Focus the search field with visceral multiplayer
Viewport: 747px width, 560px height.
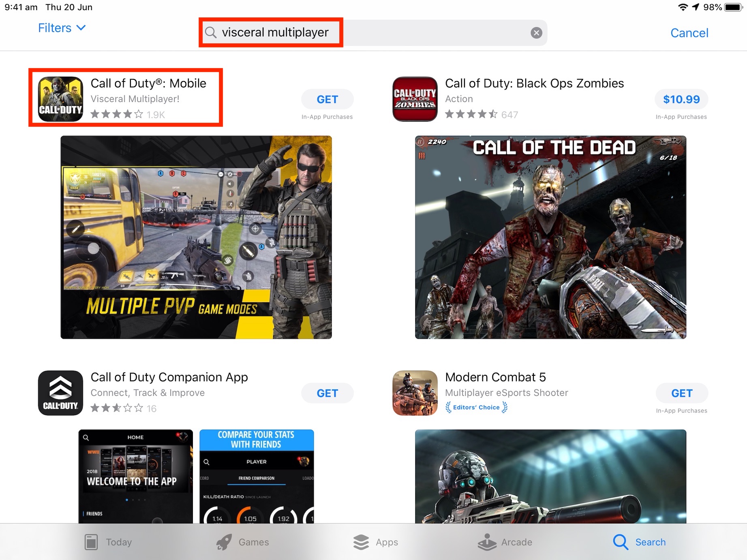coord(373,33)
